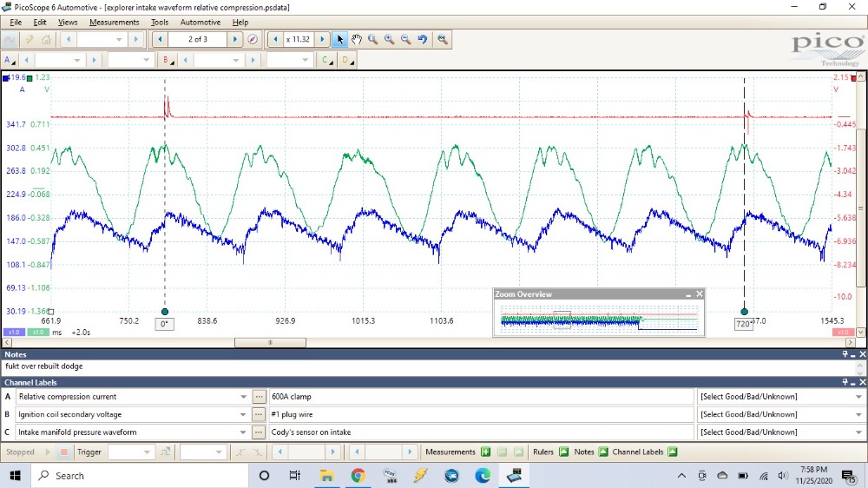Image resolution: width=868 pixels, height=488 pixels.
Task: Go to the next waveform buffer
Action: click(234, 39)
